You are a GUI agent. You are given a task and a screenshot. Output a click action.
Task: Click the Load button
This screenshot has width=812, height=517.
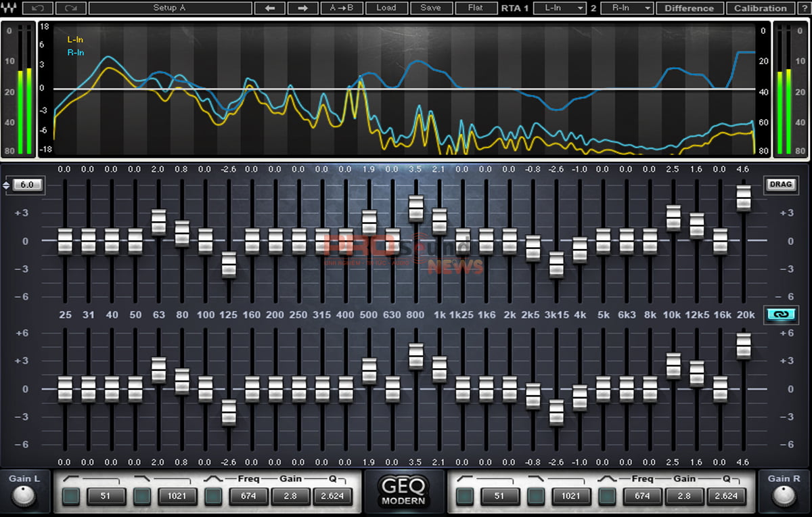click(386, 7)
